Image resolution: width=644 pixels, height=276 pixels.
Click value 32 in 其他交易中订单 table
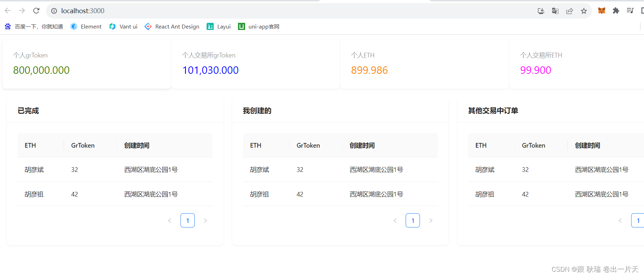click(525, 170)
